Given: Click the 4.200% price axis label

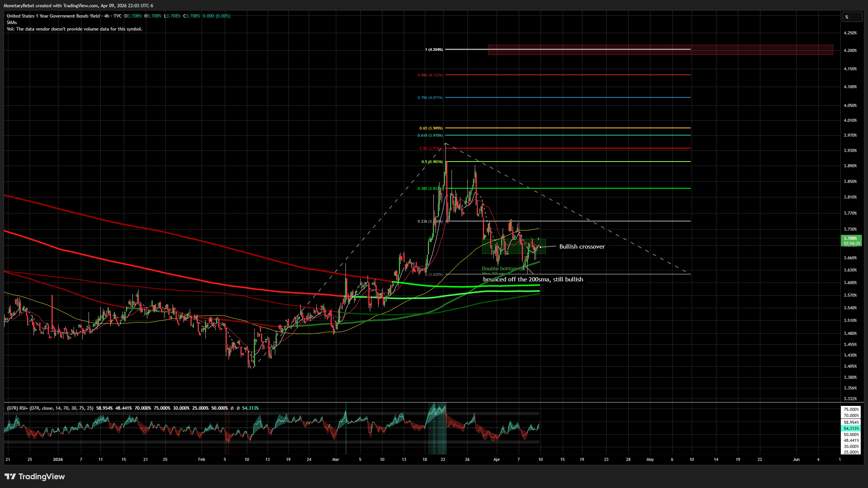Looking at the screenshot, I should pos(850,50).
